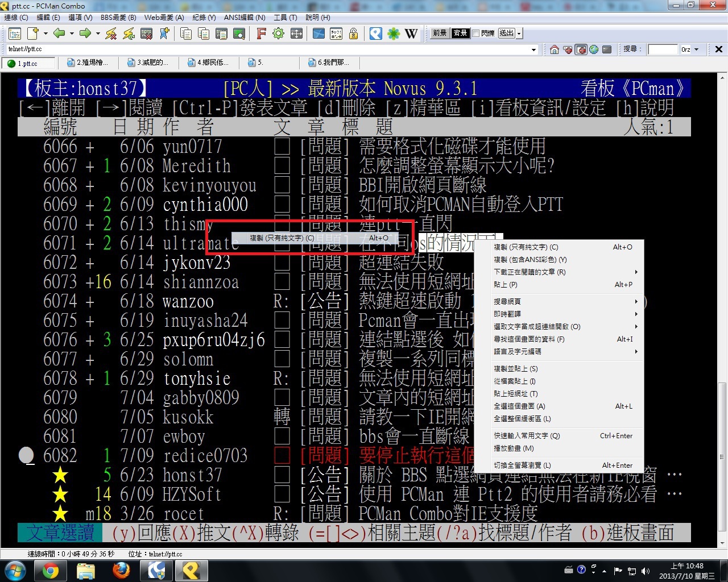Click the 搜尋 search input field

coord(663,49)
